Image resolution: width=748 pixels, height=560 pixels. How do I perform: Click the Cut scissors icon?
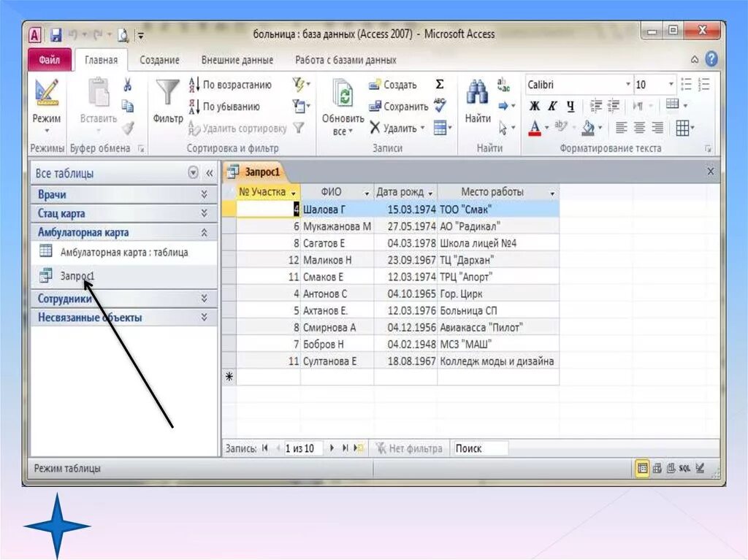[127, 85]
